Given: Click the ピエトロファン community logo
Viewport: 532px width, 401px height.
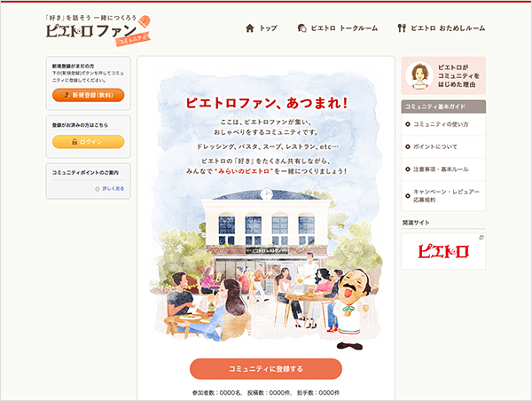Looking at the screenshot, I should point(98,30).
